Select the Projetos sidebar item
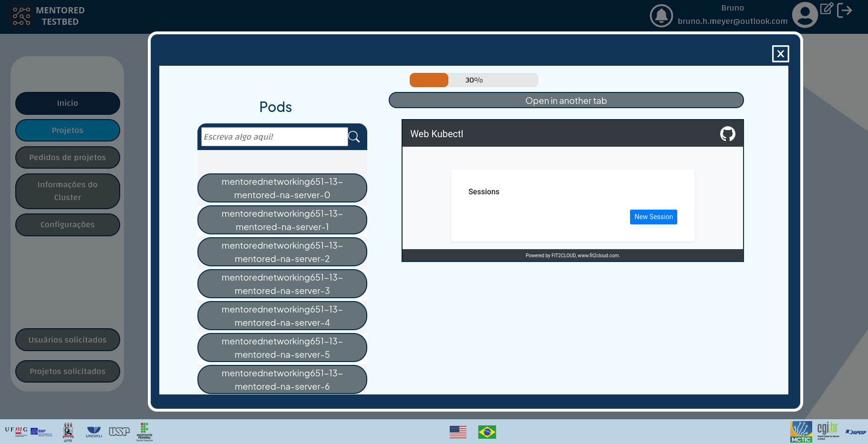The width and height of the screenshot is (868, 444). click(x=67, y=130)
